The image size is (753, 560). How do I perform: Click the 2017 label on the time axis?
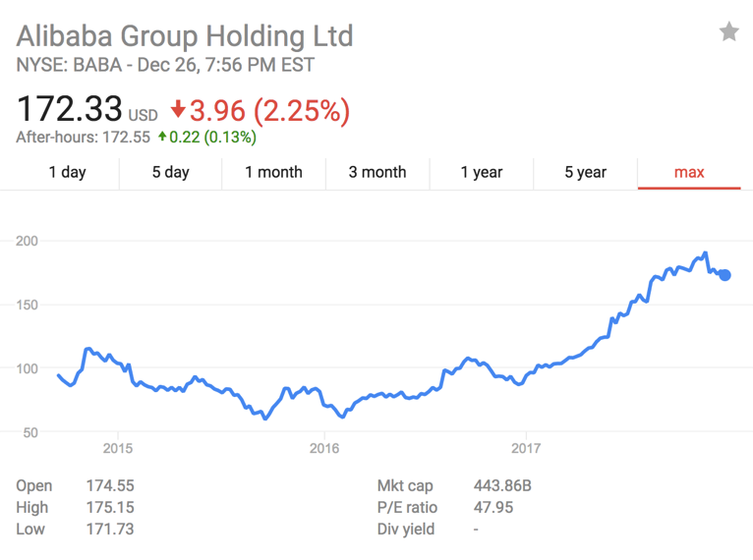tap(527, 449)
